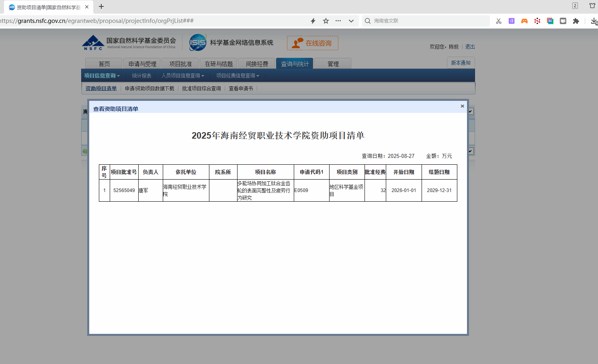Open the 间接经费 tab
The image size is (598, 364).
257,64
